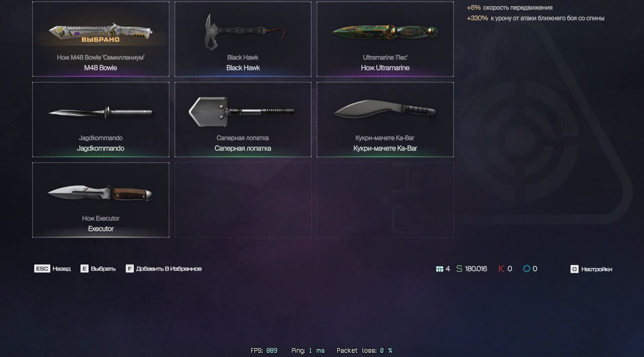Select the M48 Bowie knife card
644x357 pixels.
(101, 39)
